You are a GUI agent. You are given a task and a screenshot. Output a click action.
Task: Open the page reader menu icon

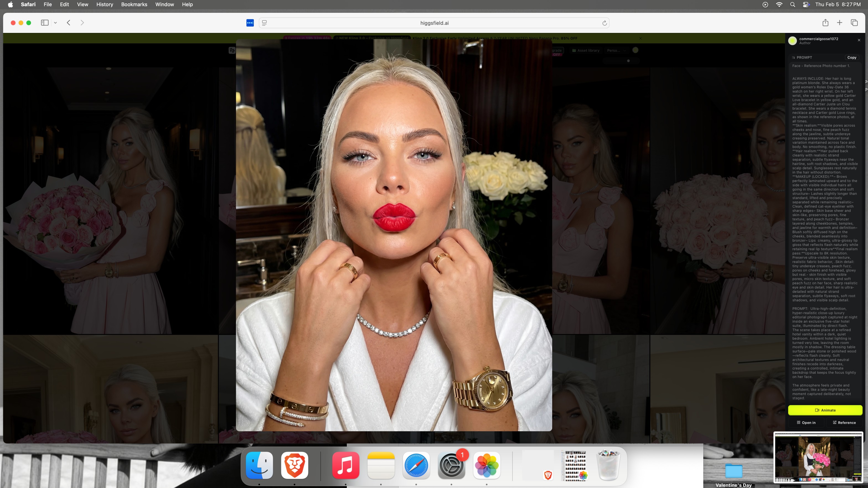265,23
